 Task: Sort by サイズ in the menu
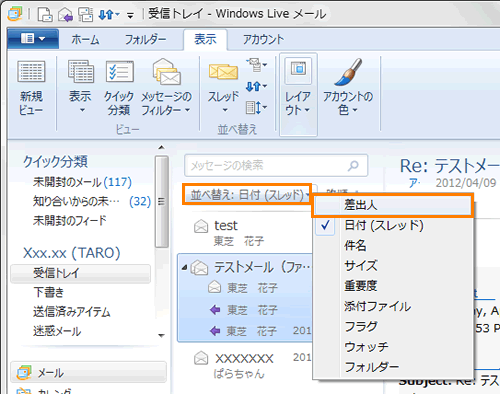pyautogui.click(x=393, y=266)
